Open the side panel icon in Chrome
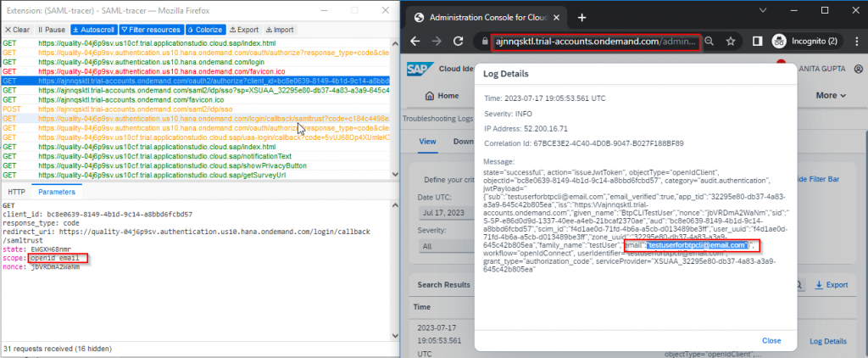The height and width of the screenshot is (358, 868). coord(758,41)
